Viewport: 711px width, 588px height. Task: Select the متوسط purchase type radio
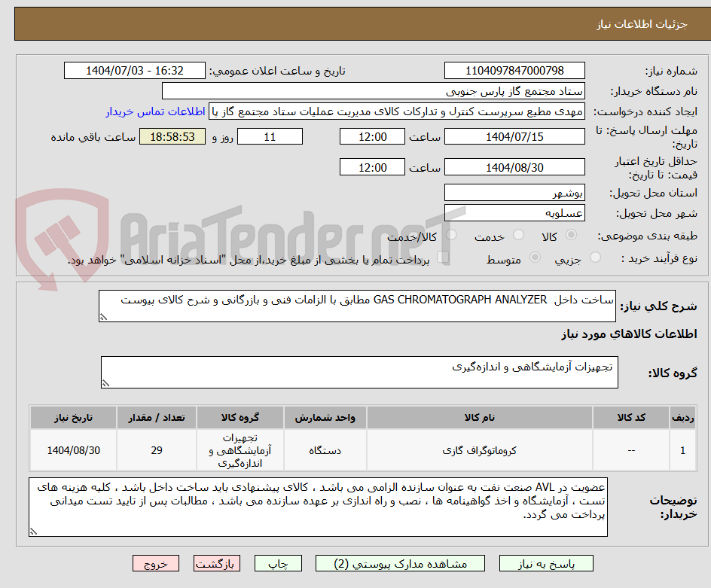tap(535, 258)
